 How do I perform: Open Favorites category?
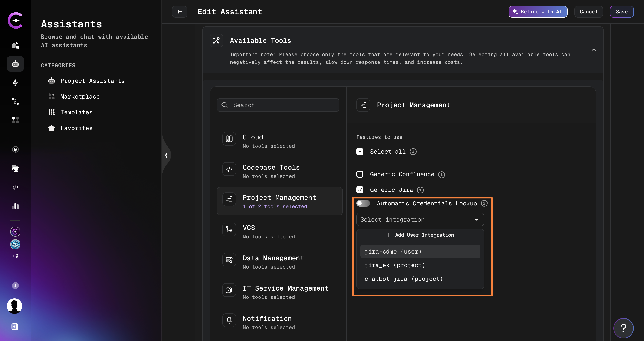[x=70, y=128]
